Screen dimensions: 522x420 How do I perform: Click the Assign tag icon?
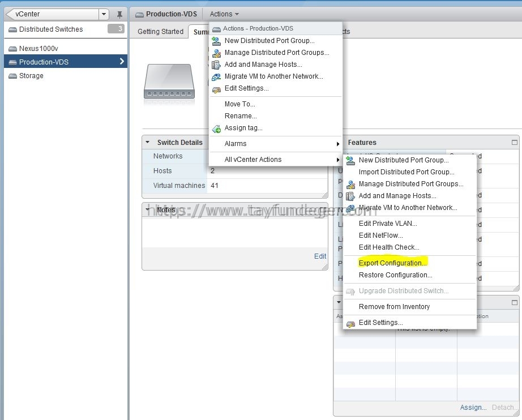pyautogui.click(x=216, y=128)
